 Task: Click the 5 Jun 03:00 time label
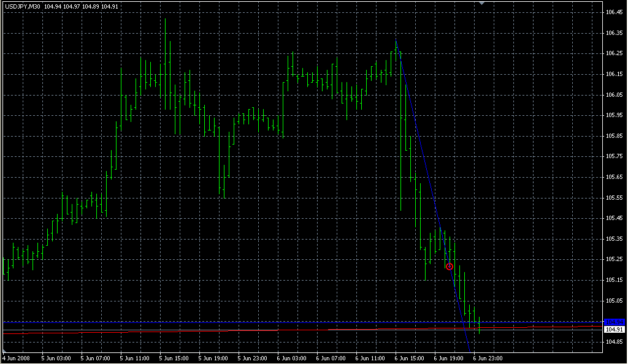(56, 358)
